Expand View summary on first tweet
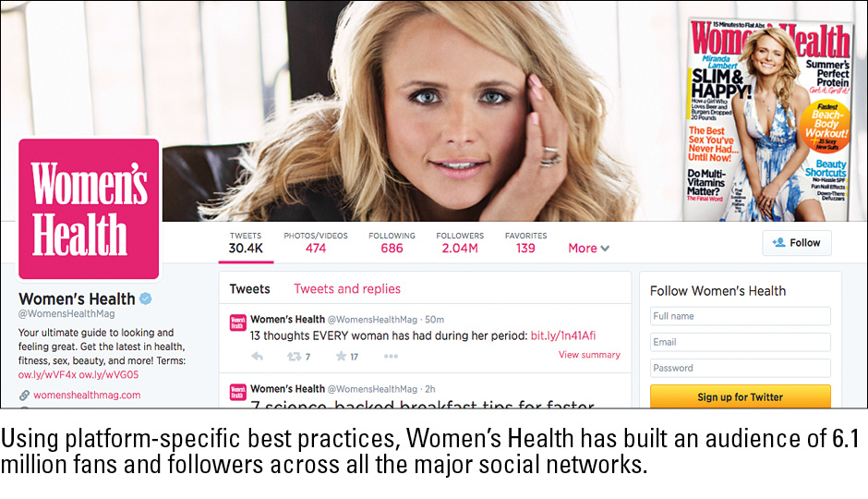Image resolution: width=868 pixels, height=499 pixels. click(589, 355)
